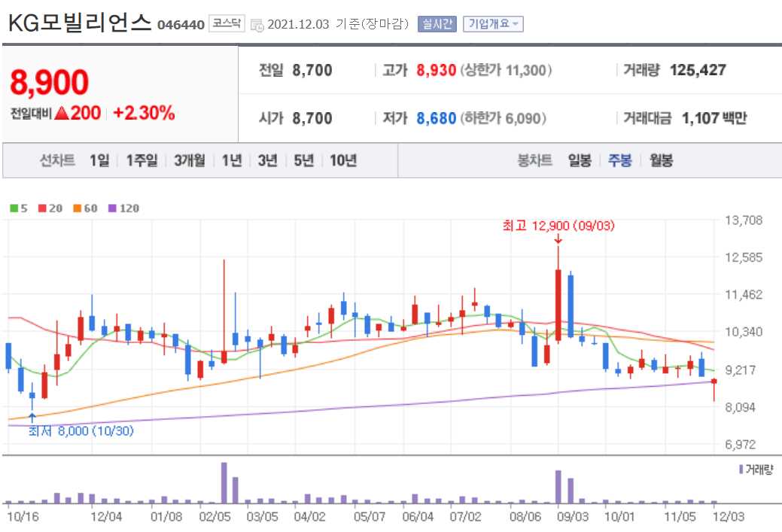The image size is (782, 532).
Task: Click the +2.30% change rate
Action: pos(144,113)
